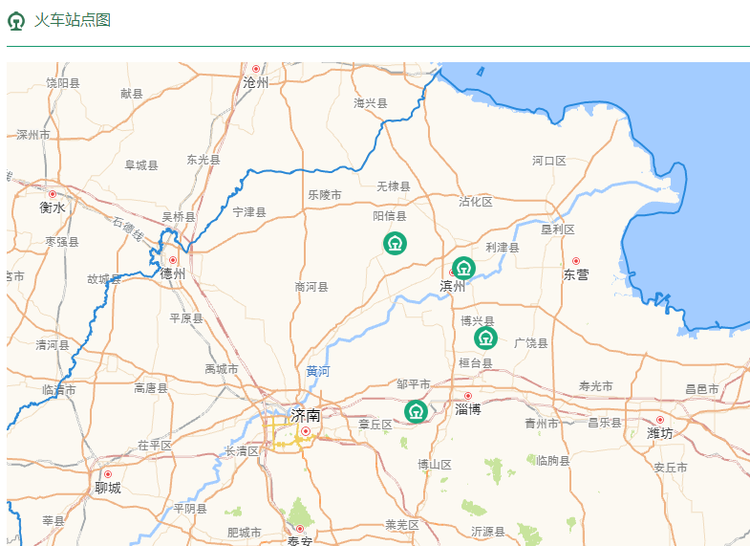
Task: Click the 平原县 label
Action: tap(186, 318)
